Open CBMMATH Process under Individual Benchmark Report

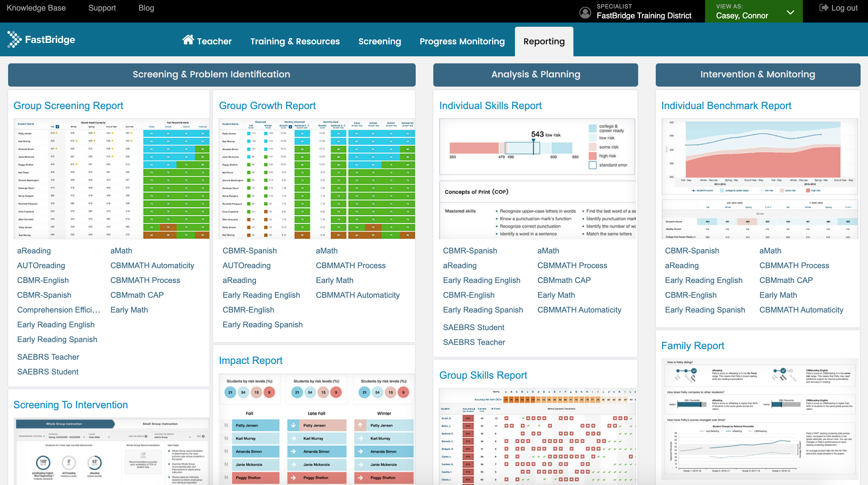[x=794, y=266]
